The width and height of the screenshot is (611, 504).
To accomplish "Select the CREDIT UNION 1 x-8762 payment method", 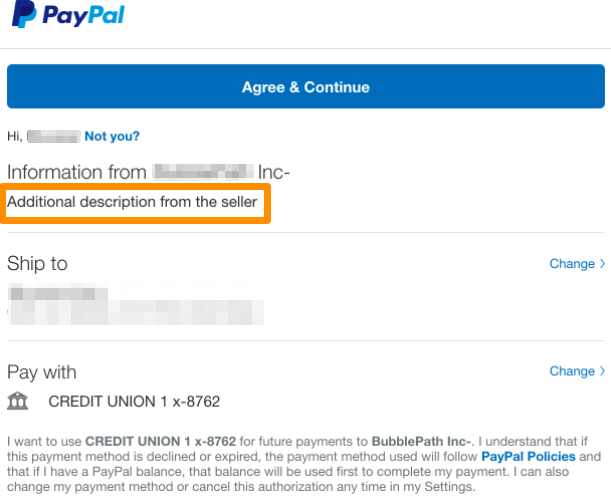I will pyautogui.click(x=134, y=402).
